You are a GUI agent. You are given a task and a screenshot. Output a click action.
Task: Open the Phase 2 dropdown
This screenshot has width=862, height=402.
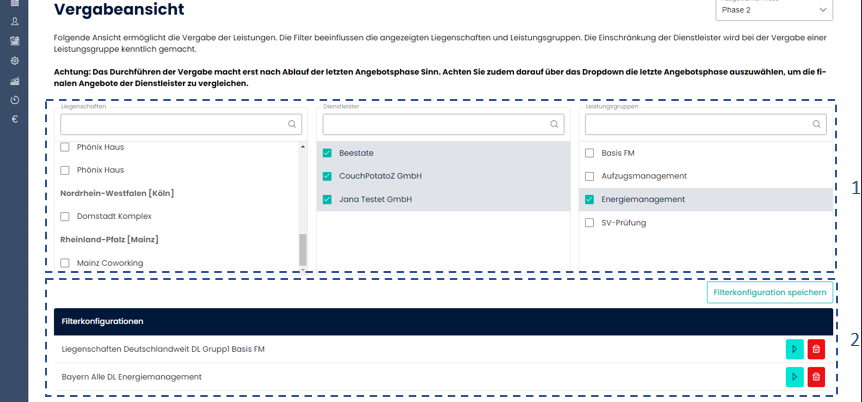(774, 9)
